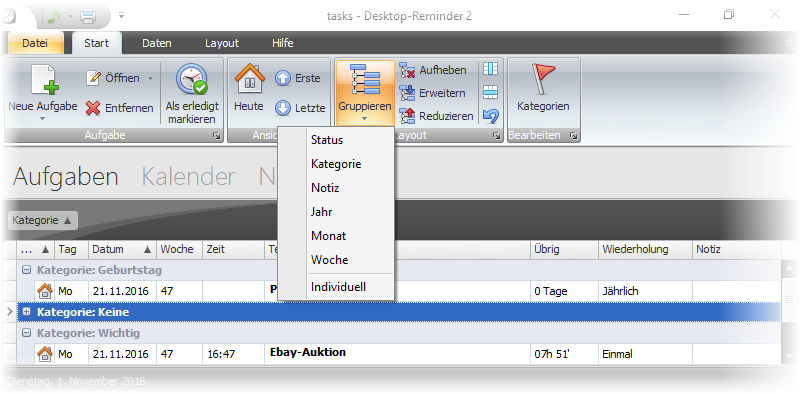The height and width of the screenshot is (394, 800).
Task: Click house icon in Geburtstag task row
Action: pos(45,291)
